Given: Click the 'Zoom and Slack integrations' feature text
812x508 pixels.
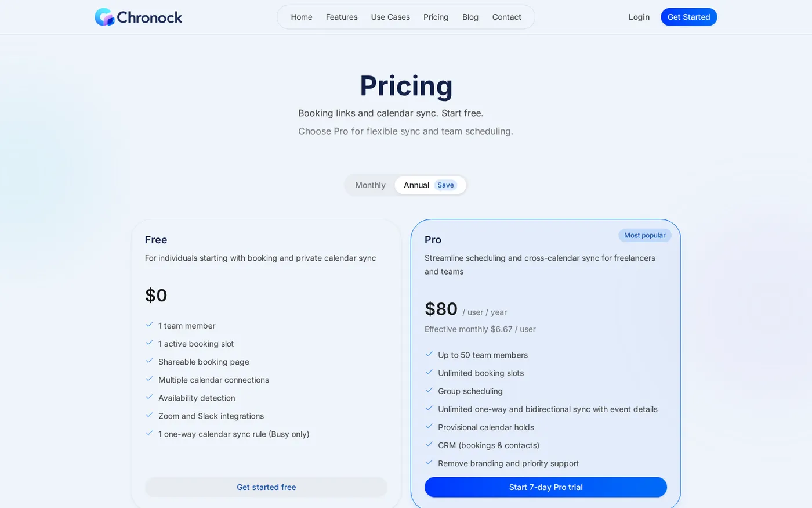Looking at the screenshot, I should 211,416.
